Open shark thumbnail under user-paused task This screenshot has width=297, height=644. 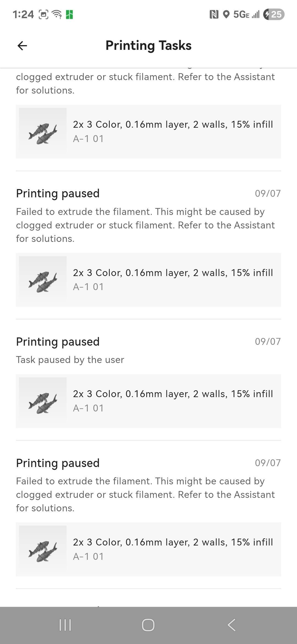pos(43,401)
